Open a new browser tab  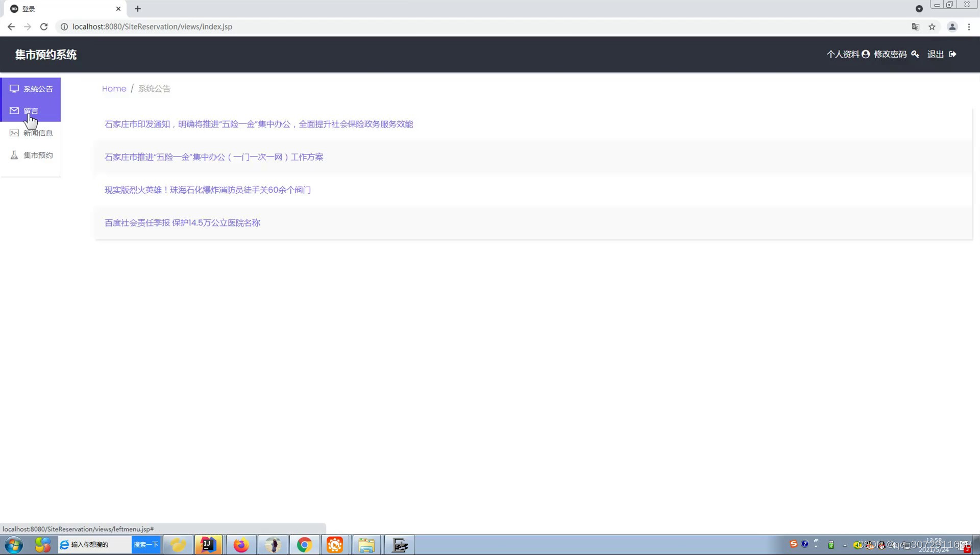tap(138, 9)
